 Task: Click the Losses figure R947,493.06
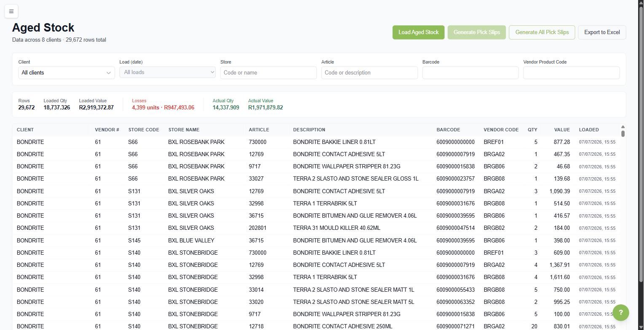point(179,108)
